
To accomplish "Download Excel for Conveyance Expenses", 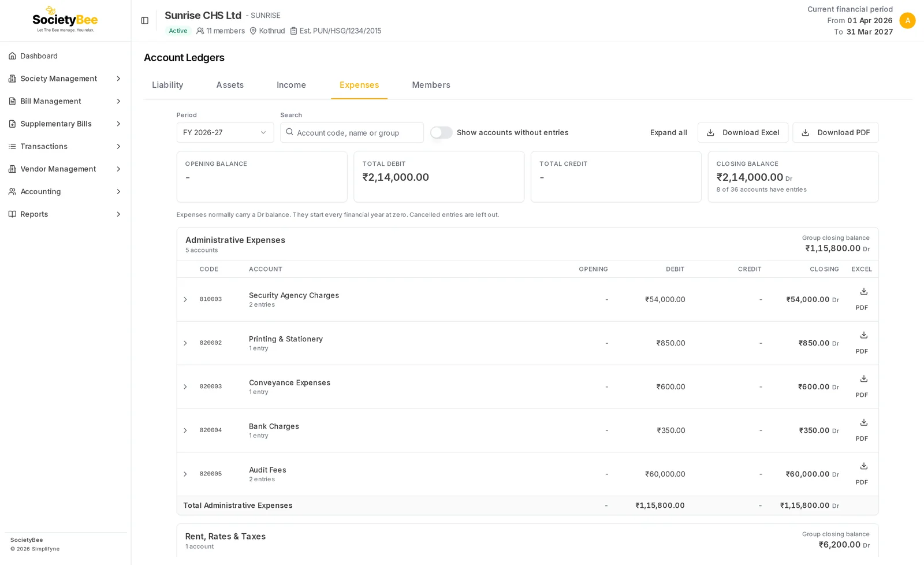I will [x=863, y=378].
